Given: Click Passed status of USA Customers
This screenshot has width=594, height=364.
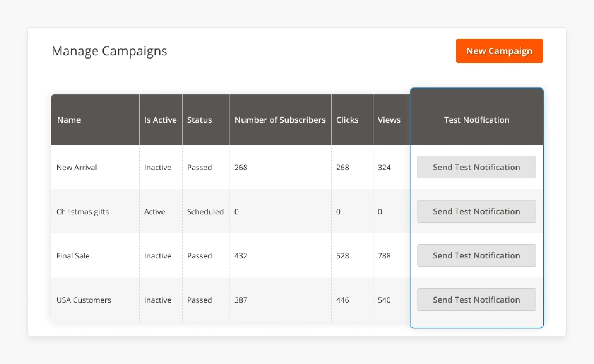Looking at the screenshot, I should pyautogui.click(x=199, y=300).
